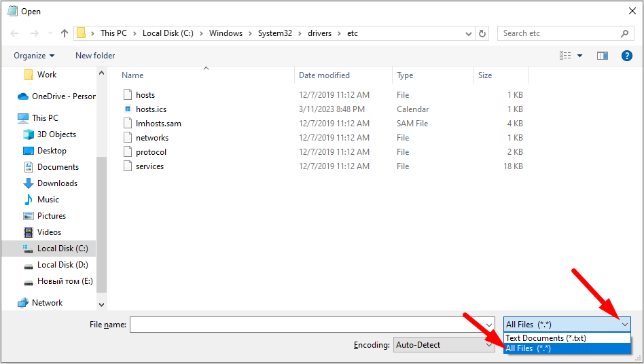The image size is (644, 364).
Task: Choose Text Documents (*.txt) filter option
Action: (x=545, y=338)
